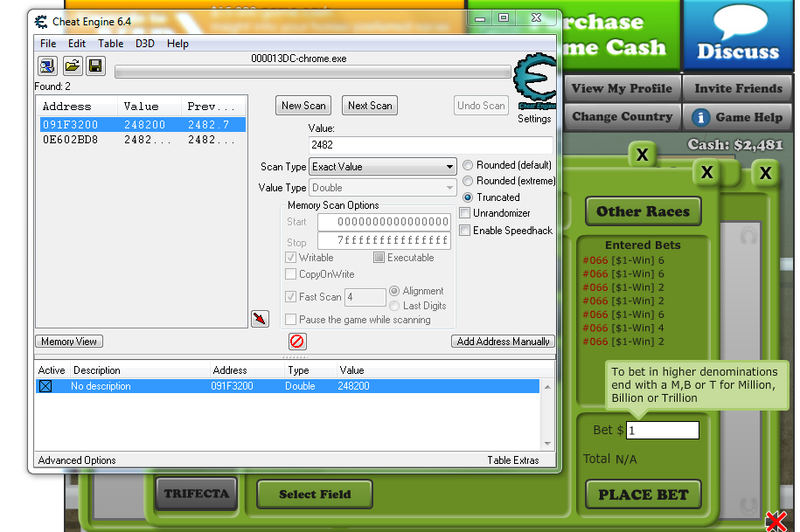Select Truncated radio button
800x532 pixels.
468,197
